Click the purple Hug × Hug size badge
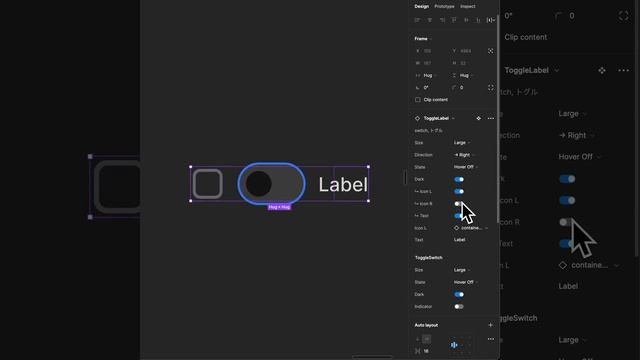This screenshot has height=360, width=640. [x=279, y=207]
